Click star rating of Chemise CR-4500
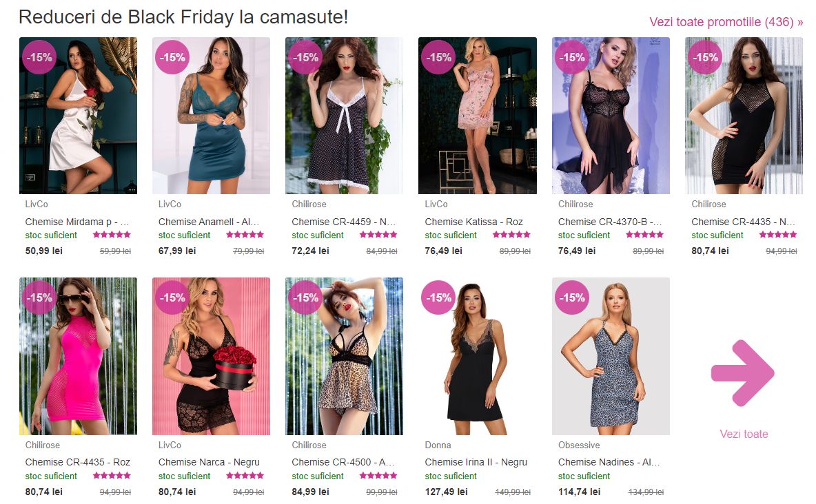The height and width of the screenshot is (504, 816). [x=378, y=475]
